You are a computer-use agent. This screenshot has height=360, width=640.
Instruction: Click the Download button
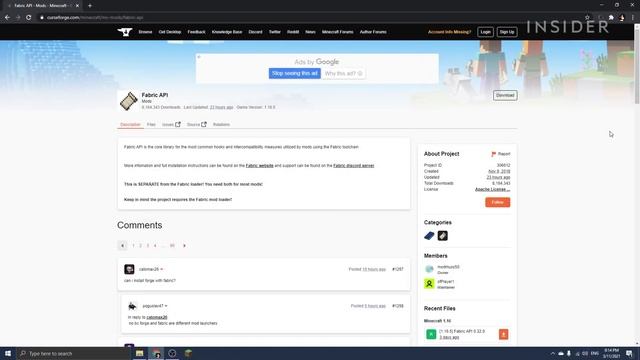click(x=505, y=95)
